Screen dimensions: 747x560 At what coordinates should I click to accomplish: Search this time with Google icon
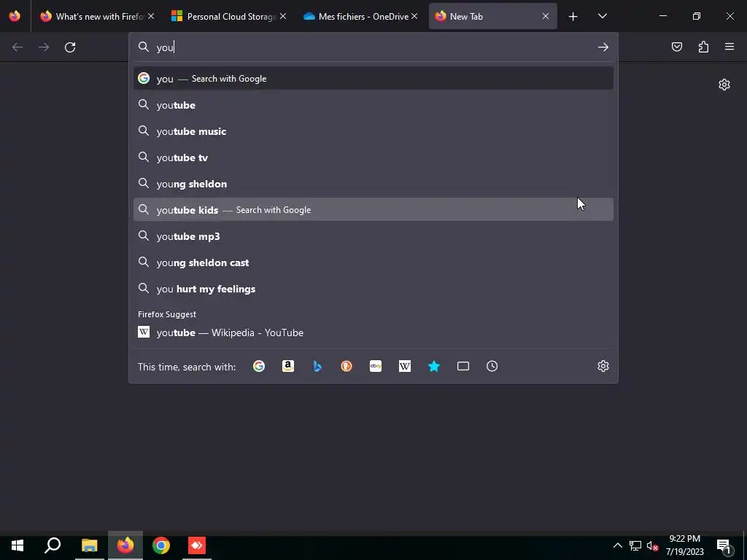(259, 366)
